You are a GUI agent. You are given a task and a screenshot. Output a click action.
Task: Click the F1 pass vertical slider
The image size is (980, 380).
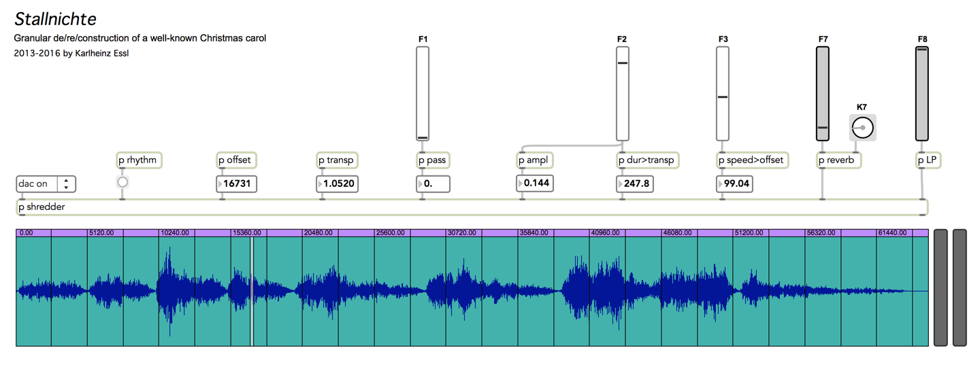pyautogui.click(x=423, y=94)
